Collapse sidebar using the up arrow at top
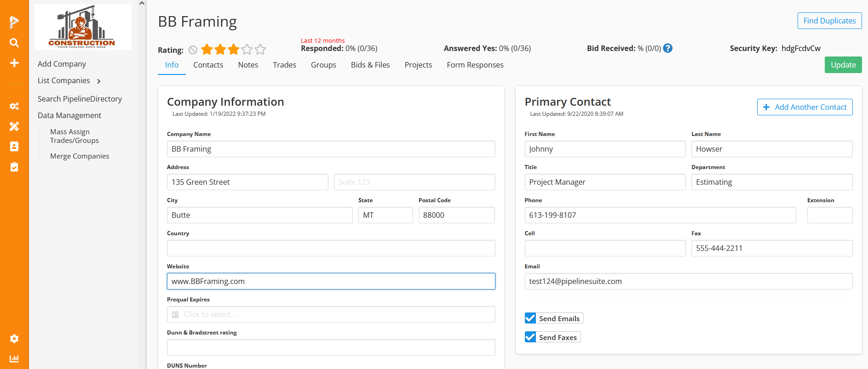 [x=142, y=4]
